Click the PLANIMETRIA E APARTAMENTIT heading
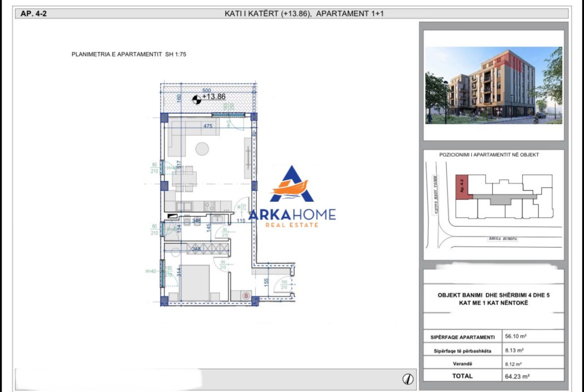 click(128, 54)
